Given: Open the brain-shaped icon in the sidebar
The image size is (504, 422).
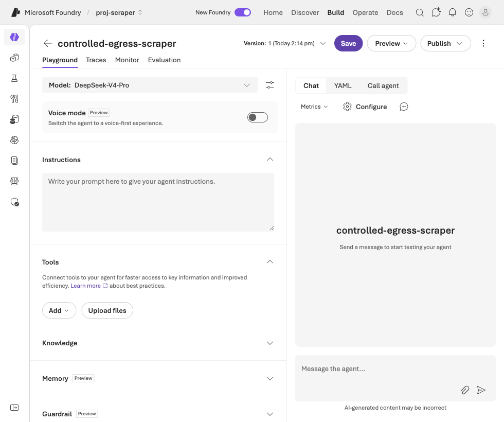Looking at the screenshot, I should [x=14, y=140].
